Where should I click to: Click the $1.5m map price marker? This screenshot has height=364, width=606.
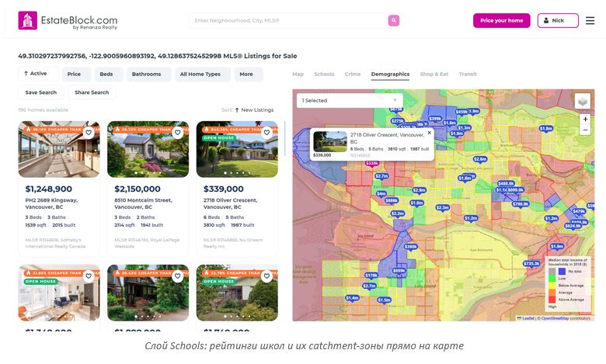pyautogui.click(x=384, y=300)
